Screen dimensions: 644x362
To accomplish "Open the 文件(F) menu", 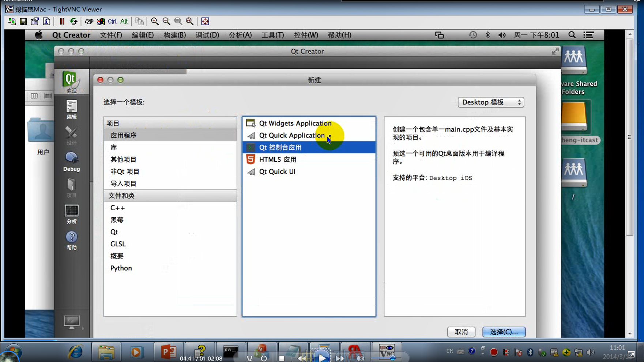I will click(111, 35).
